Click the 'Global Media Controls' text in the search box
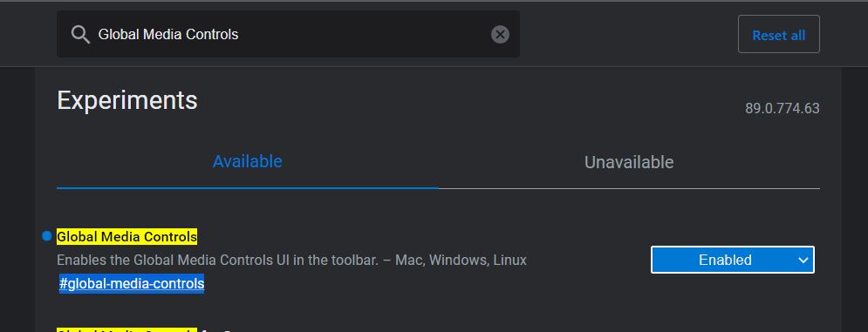 click(x=168, y=34)
